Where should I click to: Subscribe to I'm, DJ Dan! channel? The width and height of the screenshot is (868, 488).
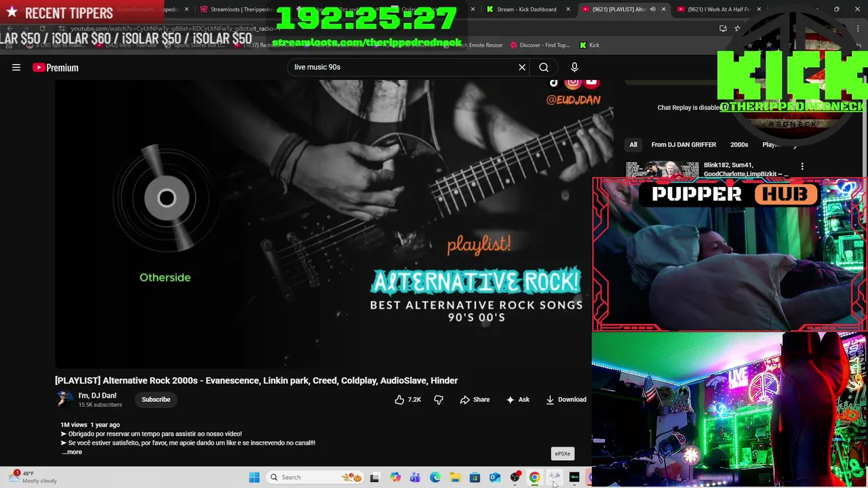(156, 399)
